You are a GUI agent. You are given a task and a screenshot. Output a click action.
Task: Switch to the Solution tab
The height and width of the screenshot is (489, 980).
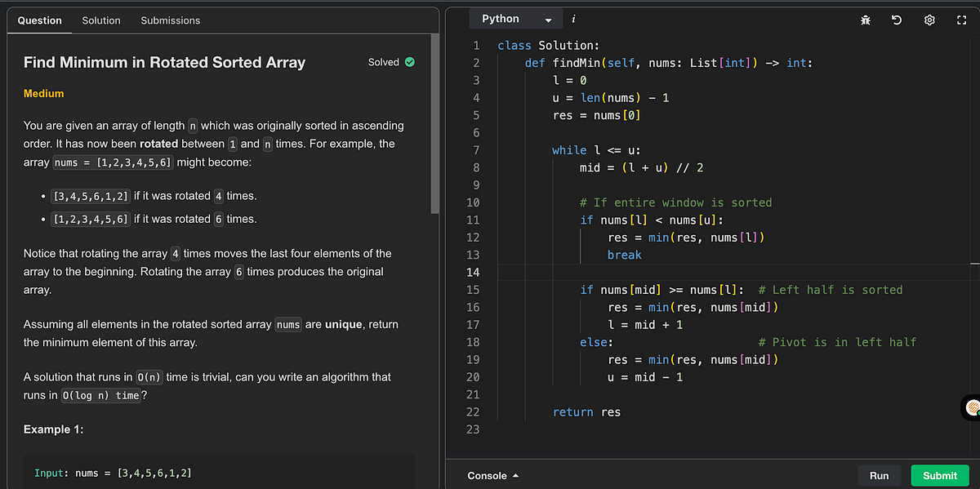(x=101, y=20)
